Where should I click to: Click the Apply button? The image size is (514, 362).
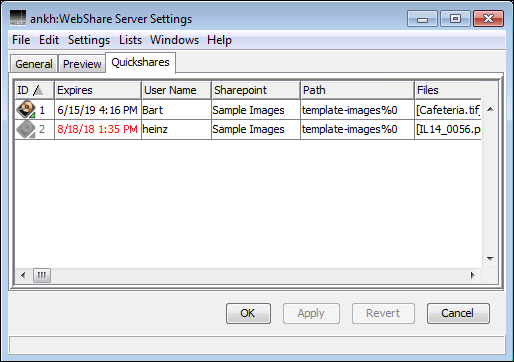pyautogui.click(x=311, y=313)
